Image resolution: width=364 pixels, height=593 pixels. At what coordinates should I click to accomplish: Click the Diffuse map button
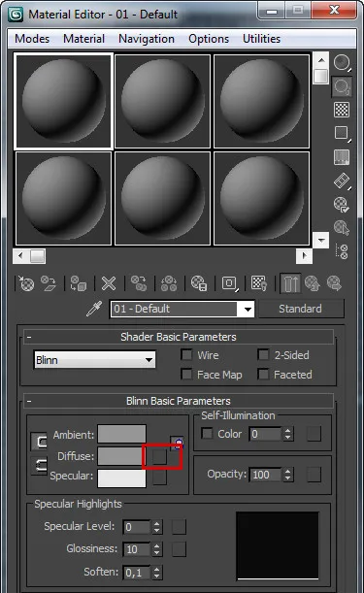click(159, 456)
